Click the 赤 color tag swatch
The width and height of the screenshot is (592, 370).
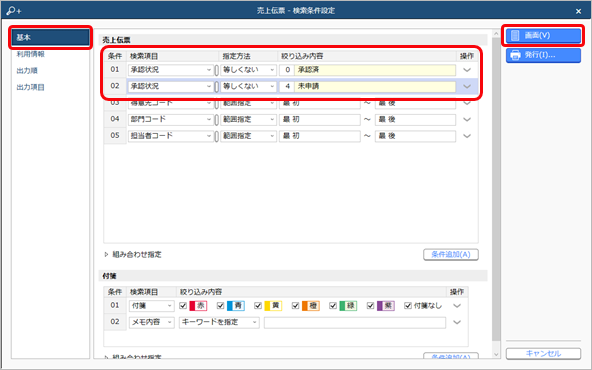tap(198, 306)
